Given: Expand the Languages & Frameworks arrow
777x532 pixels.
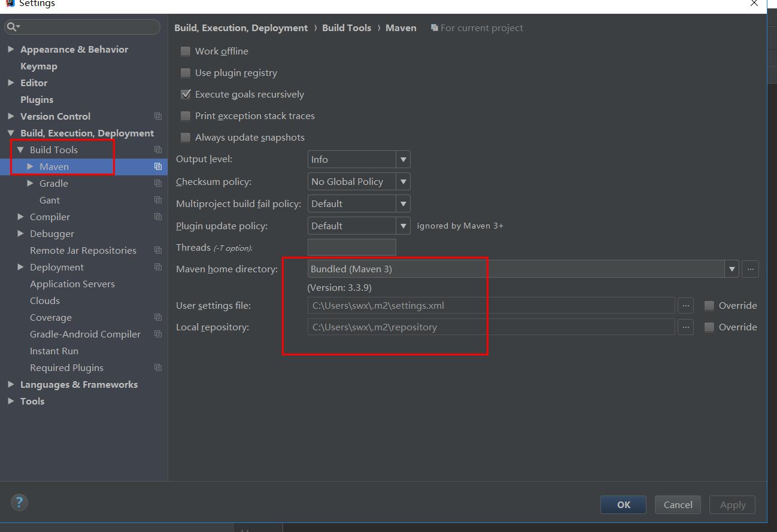Looking at the screenshot, I should (x=11, y=384).
